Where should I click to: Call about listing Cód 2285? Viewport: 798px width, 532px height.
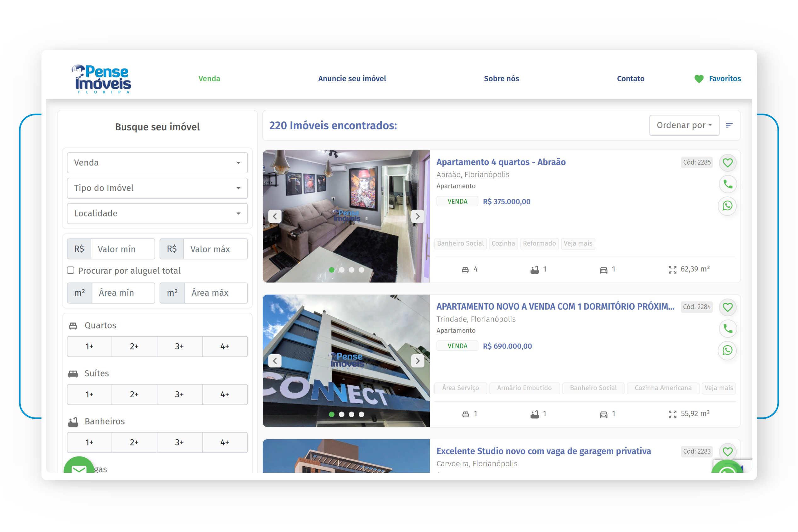728,184
